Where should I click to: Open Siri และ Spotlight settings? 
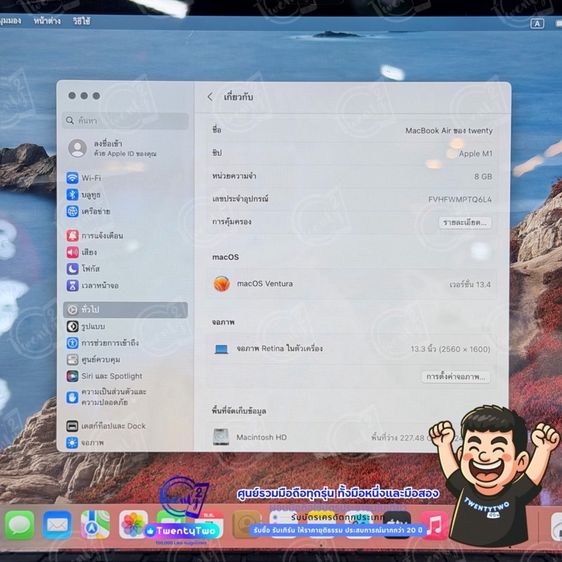[x=104, y=376]
